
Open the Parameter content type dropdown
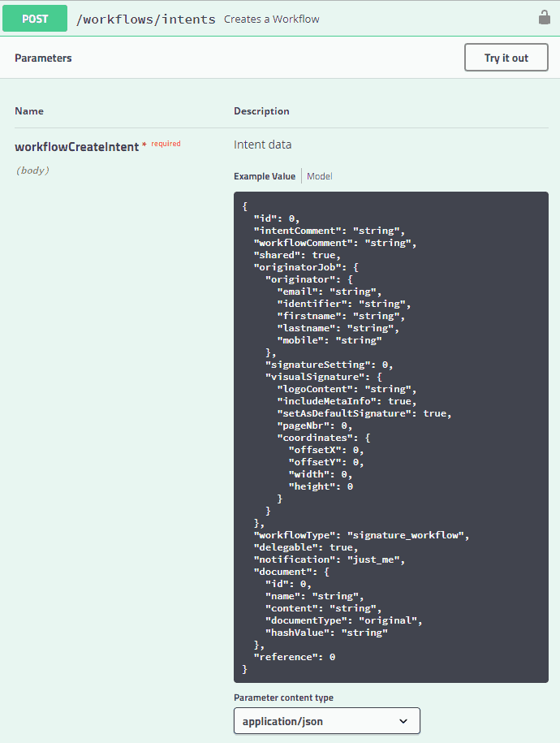pyautogui.click(x=327, y=721)
